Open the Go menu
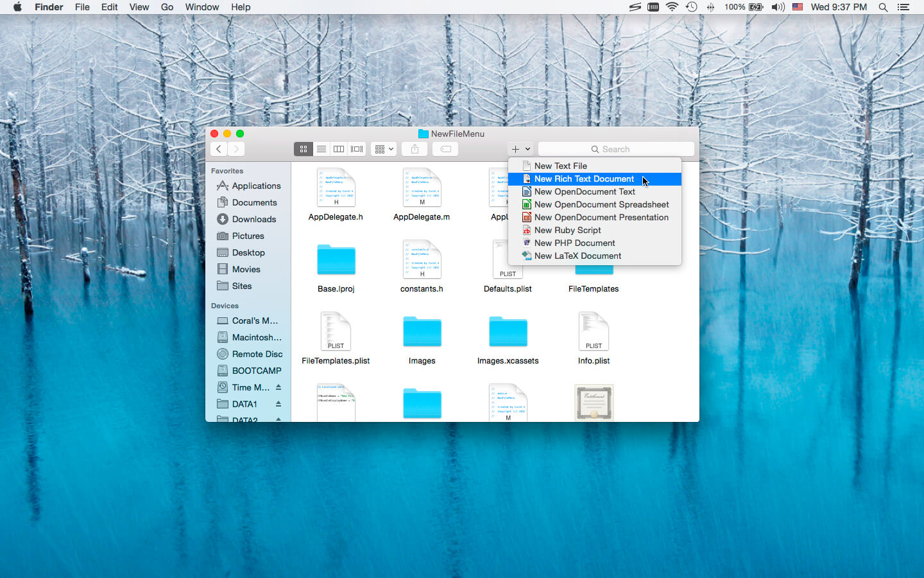The width and height of the screenshot is (924, 578). pos(167,7)
